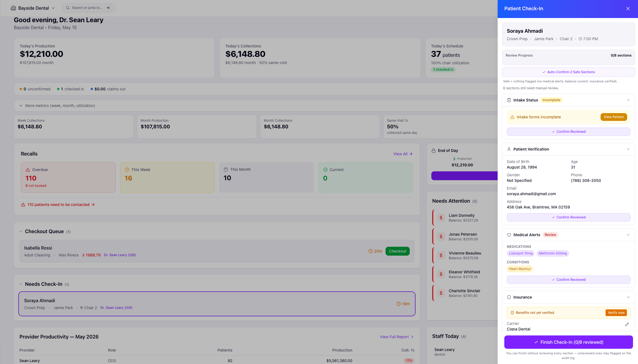638x364 pixels.
Task: Click the Current recalls check icon
Action: click(x=325, y=170)
